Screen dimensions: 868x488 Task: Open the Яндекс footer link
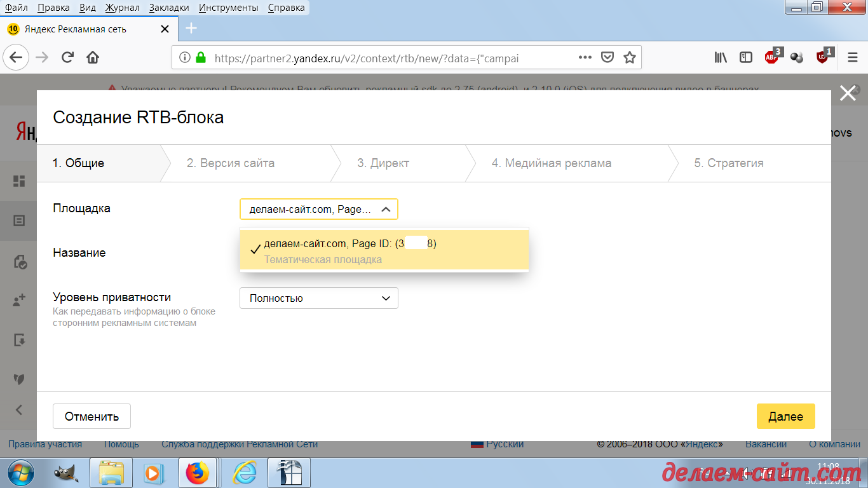[701, 444]
